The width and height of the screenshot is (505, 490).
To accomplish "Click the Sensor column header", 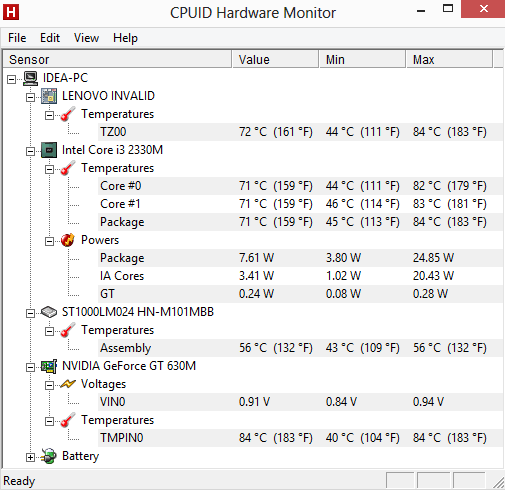I will pyautogui.click(x=117, y=60).
